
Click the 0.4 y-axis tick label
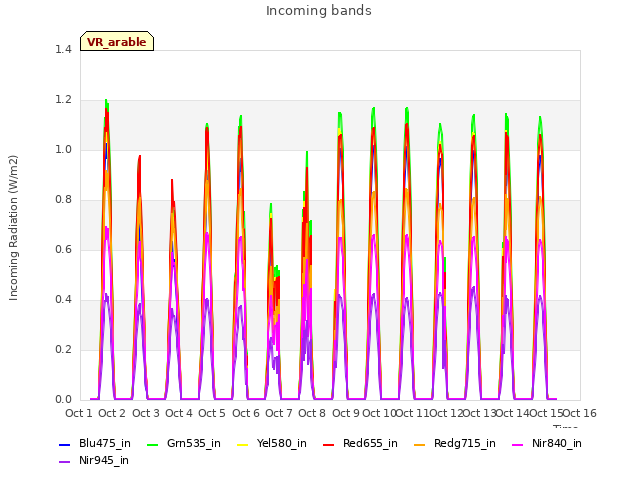(63, 300)
